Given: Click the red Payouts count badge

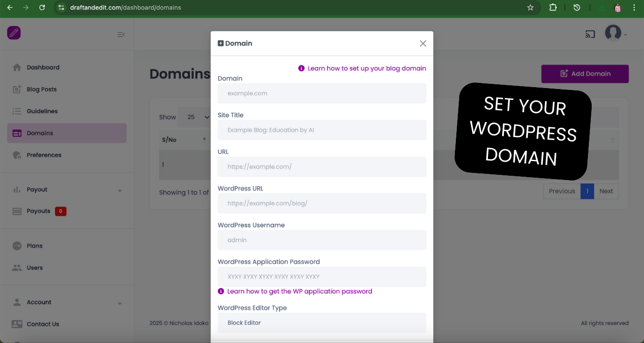Looking at the screenshot, I should [x=60, y=211].
